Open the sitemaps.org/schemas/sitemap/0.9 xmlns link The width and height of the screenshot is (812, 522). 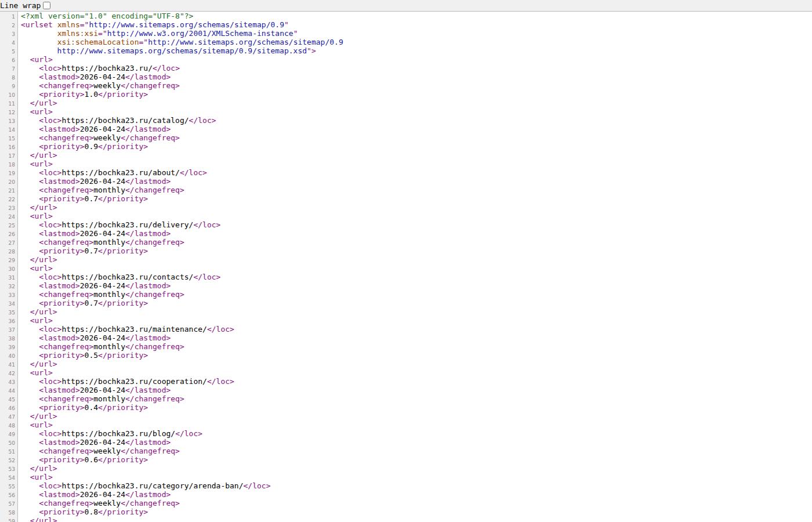click(187, 25)
